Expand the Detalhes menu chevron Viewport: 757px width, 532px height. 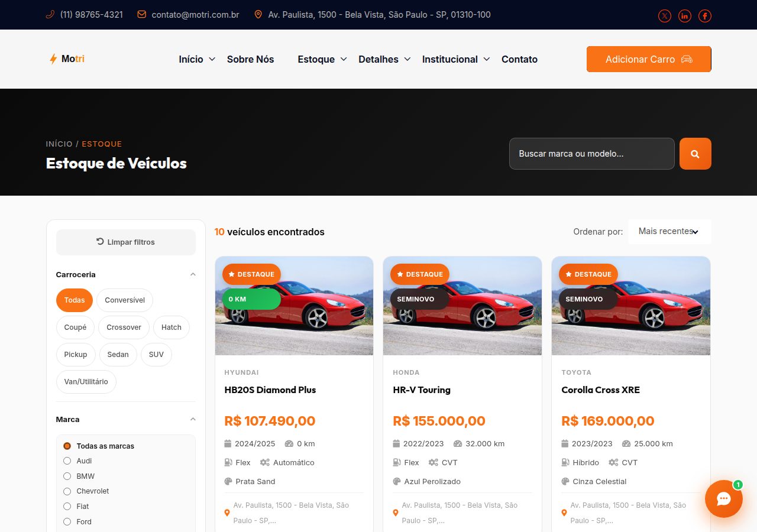[x=407, y=59]
